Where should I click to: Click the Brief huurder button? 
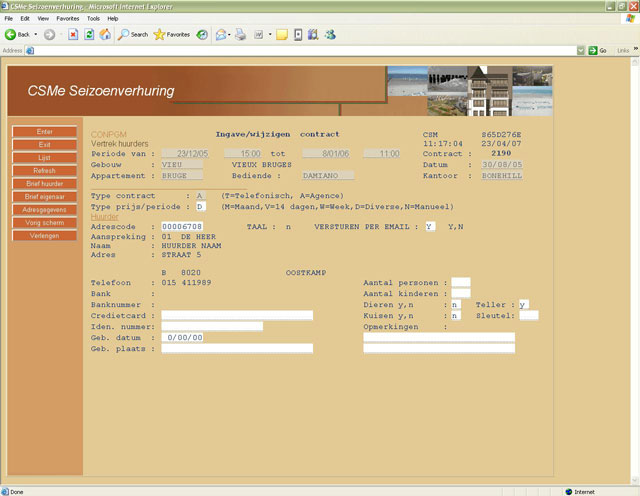[x=44, y=184]
